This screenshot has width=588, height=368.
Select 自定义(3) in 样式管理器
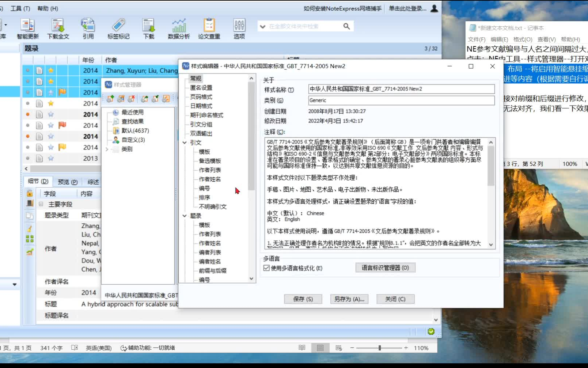tap(133, 140)
